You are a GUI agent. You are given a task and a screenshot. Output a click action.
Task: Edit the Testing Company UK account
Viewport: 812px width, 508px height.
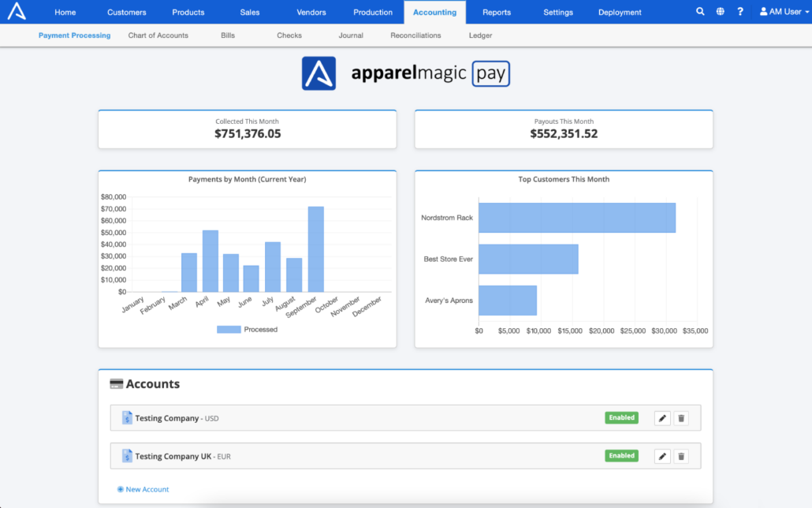click(662, 456)
